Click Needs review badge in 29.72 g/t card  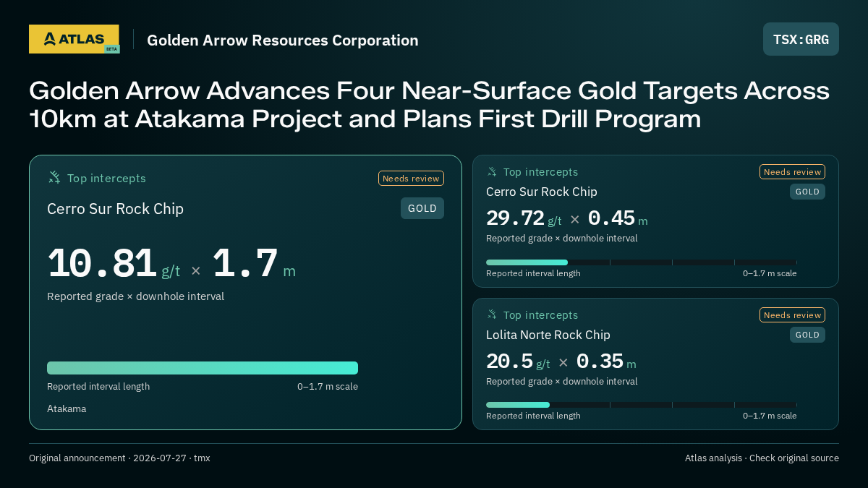792,172
